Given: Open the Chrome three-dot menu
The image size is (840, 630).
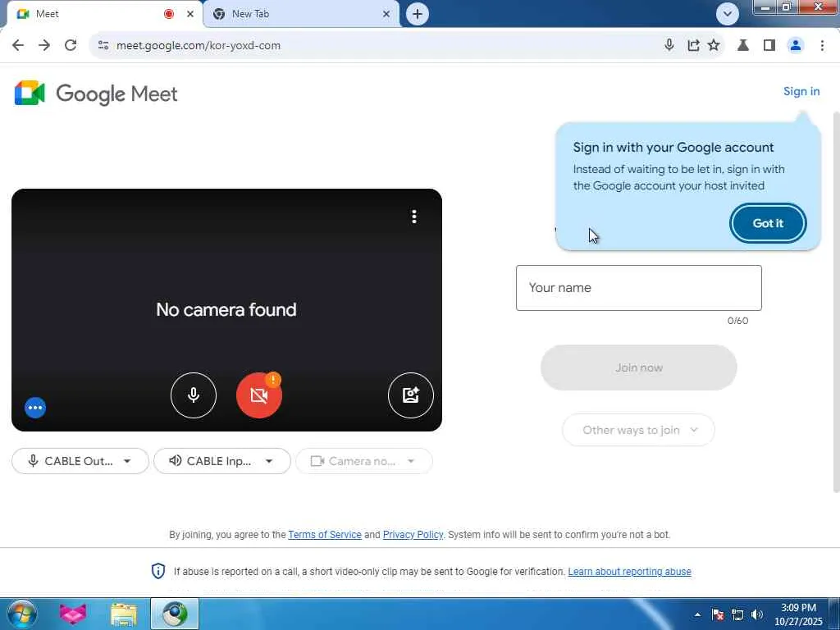Looking at the screenshot, I should click(822, 46).
